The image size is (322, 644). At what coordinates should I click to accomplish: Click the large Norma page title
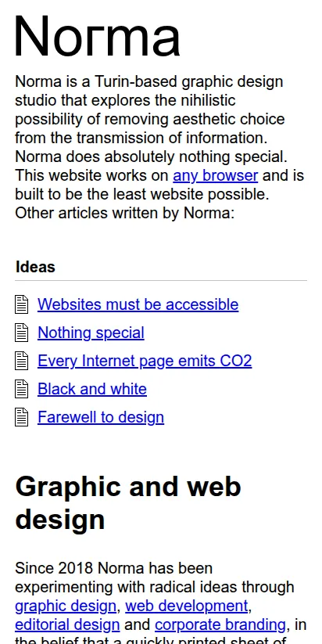pyautogui.click(x=97, y=36)
